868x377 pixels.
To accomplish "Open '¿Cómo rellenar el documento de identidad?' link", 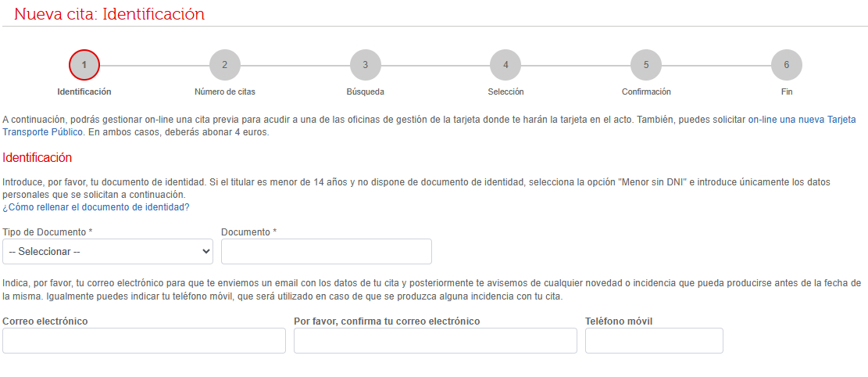I will point(96,207).
